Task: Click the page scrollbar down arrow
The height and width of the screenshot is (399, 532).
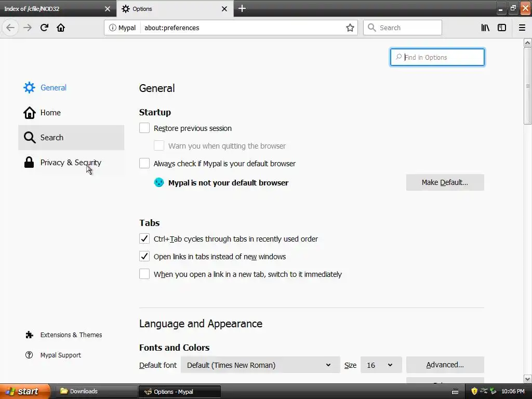Action: 528,379
